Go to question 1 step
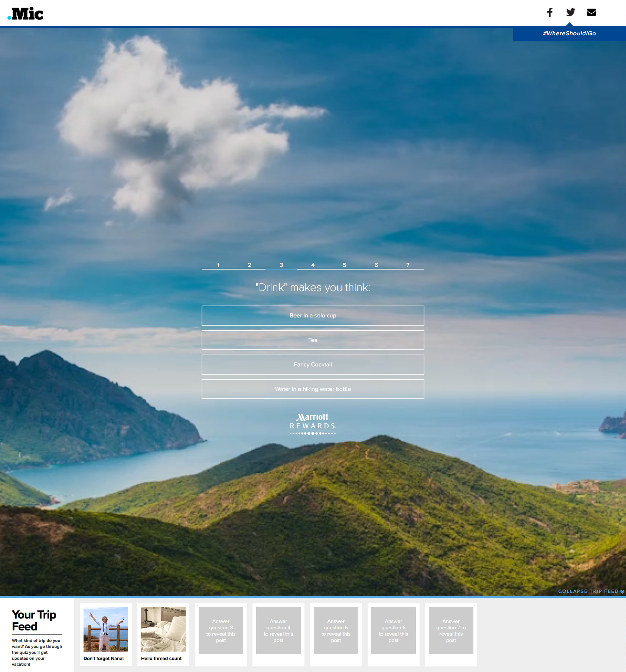This screenshot has width=626, height=672. pyautogui.click(x=218, y=265)
